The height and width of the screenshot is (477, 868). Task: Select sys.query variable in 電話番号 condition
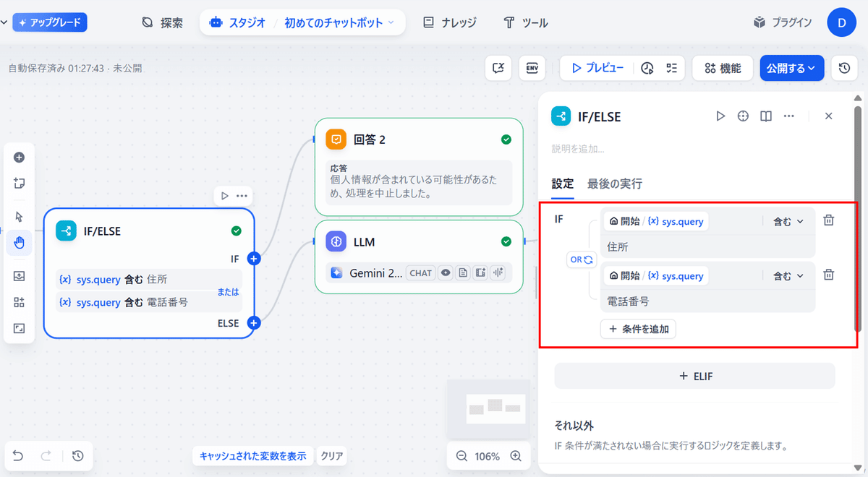pos(657,275)
